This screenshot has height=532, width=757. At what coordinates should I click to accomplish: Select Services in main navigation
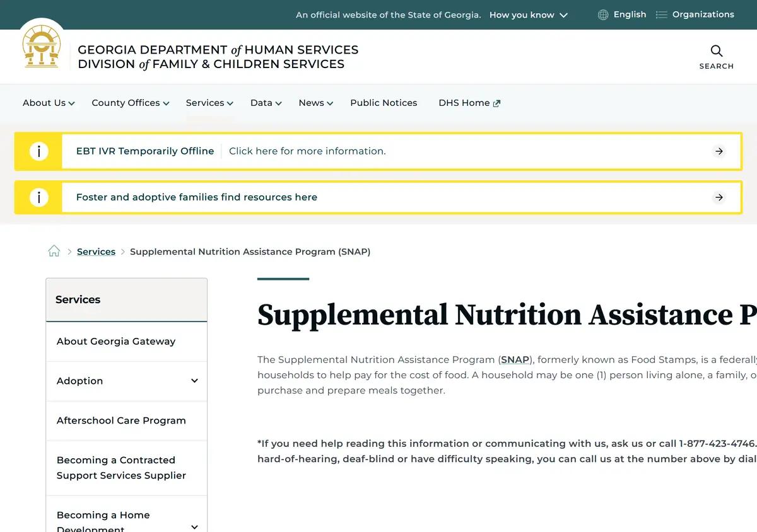pos(205,103)
